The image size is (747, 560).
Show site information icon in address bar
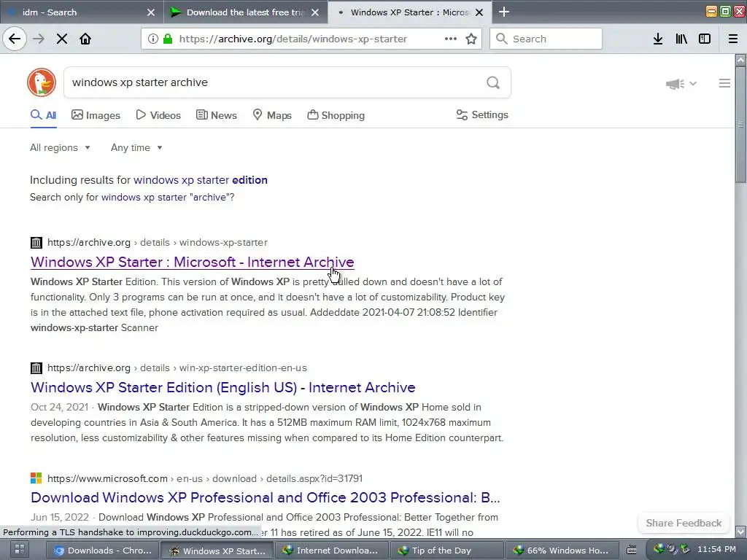click(x=153, y=39)
